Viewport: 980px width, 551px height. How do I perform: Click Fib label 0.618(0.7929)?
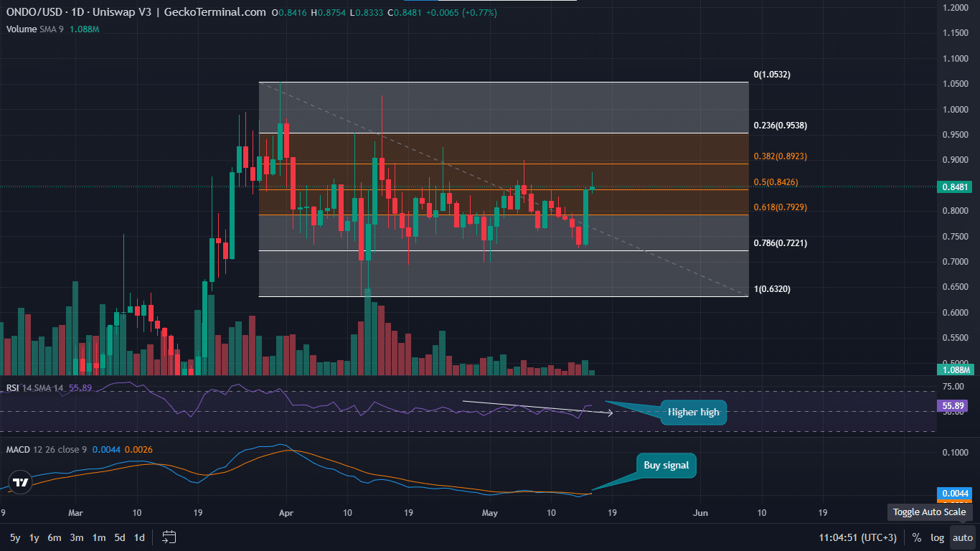pyautogui.click(x=781, y=207)
